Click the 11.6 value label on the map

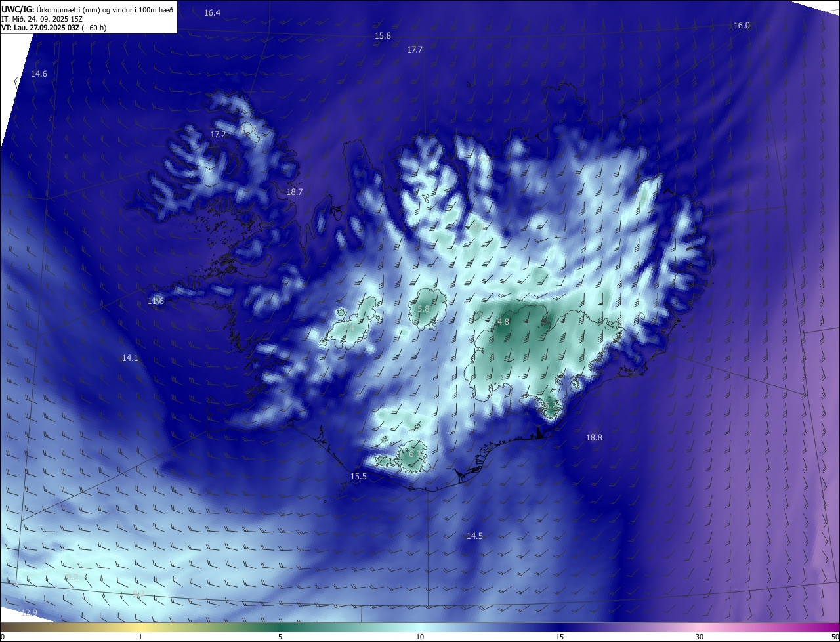(156, 301)
